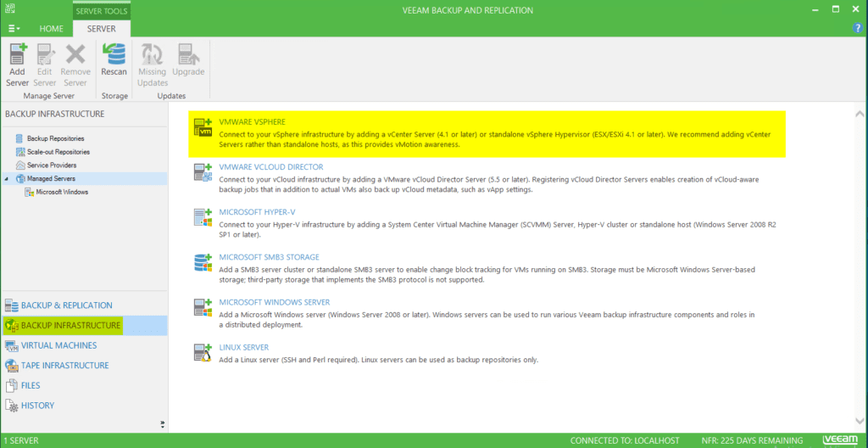This screenshot has height=448, width=868.
Task: Click the Add Server ribbon icon
Action: coord(18,54)
